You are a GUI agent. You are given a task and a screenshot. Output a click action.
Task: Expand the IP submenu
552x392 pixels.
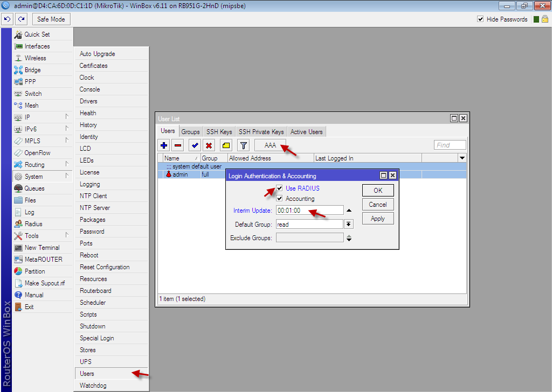click(67, 116)
